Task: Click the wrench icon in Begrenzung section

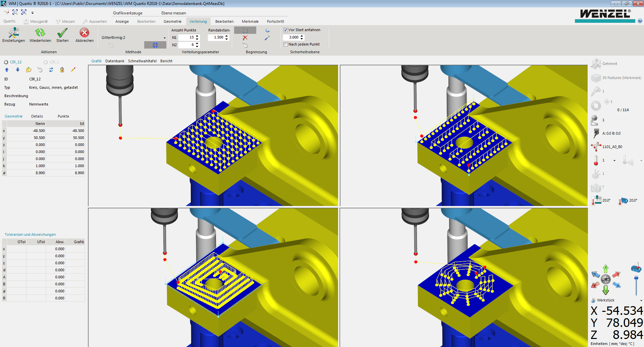Action: 267,38
